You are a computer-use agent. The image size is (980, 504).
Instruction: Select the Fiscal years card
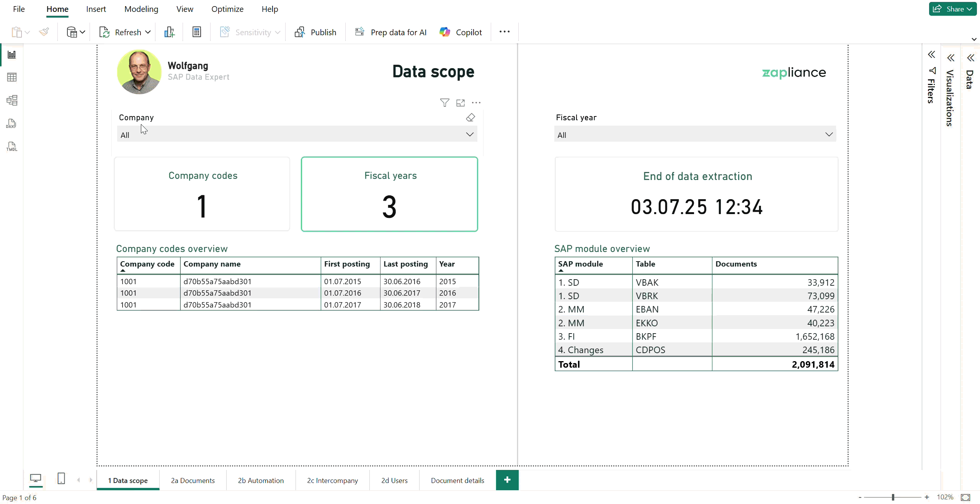pyautogui.click(x=389, y=194)
